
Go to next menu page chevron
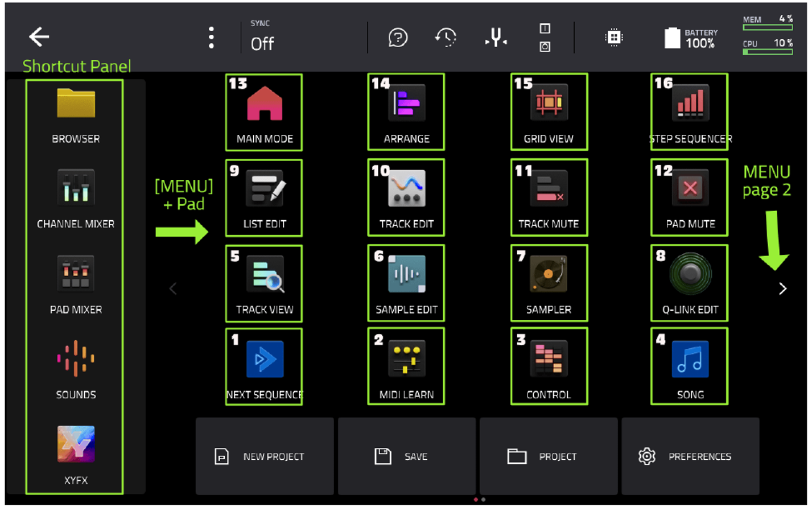(x=783, y=289)
